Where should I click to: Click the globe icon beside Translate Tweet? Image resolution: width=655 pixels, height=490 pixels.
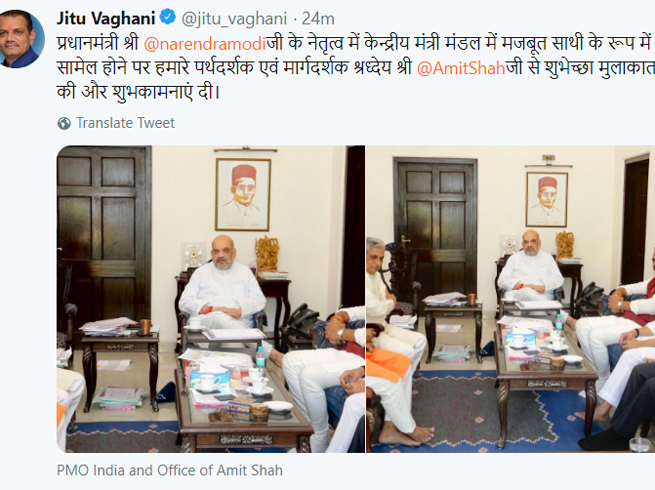(x=64, y=123)
